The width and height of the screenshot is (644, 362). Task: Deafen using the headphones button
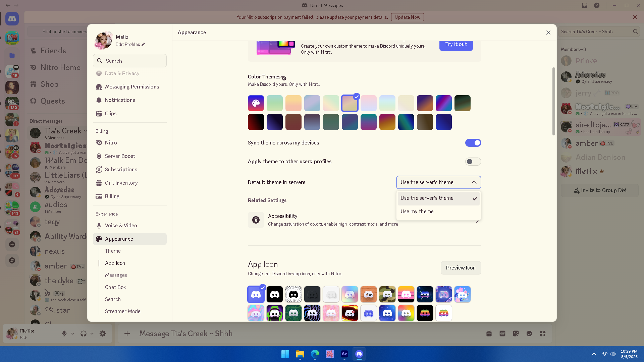84,334
